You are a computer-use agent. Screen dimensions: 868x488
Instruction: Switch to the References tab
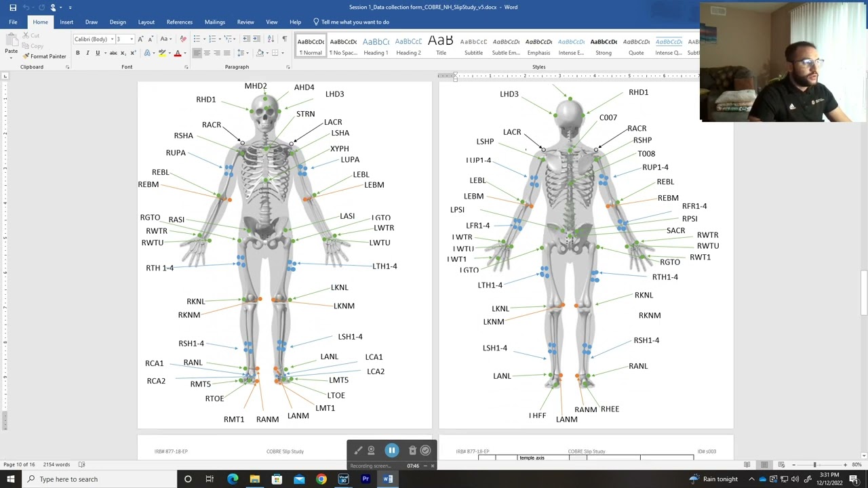[180, 22]
